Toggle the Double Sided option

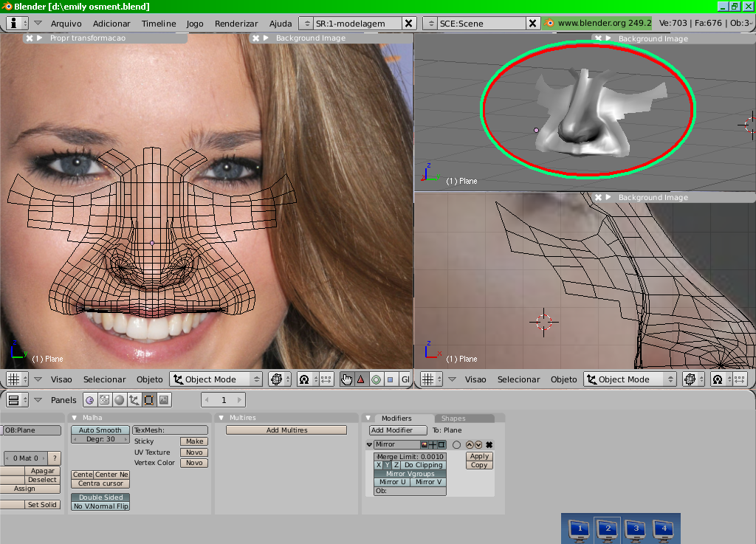(x=100, y=497)
